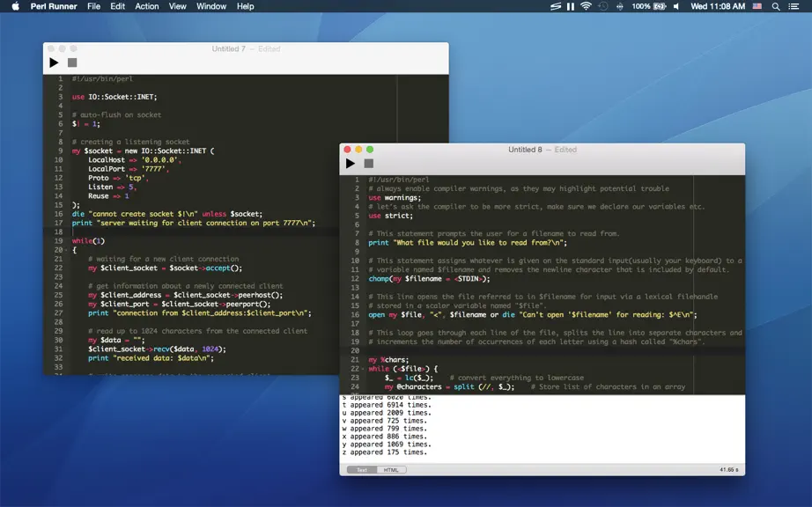Click the 'while(1)' line in Untitled 7
The height and width of the screenshot is (507, 812).
(88, 240)
